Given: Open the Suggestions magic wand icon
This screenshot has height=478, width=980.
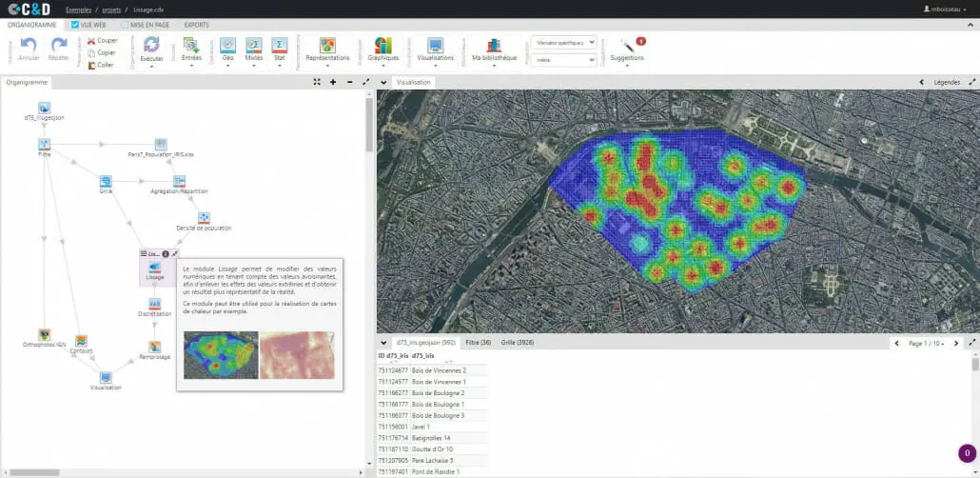Looking at the screenshot, I should pos(628,45).
